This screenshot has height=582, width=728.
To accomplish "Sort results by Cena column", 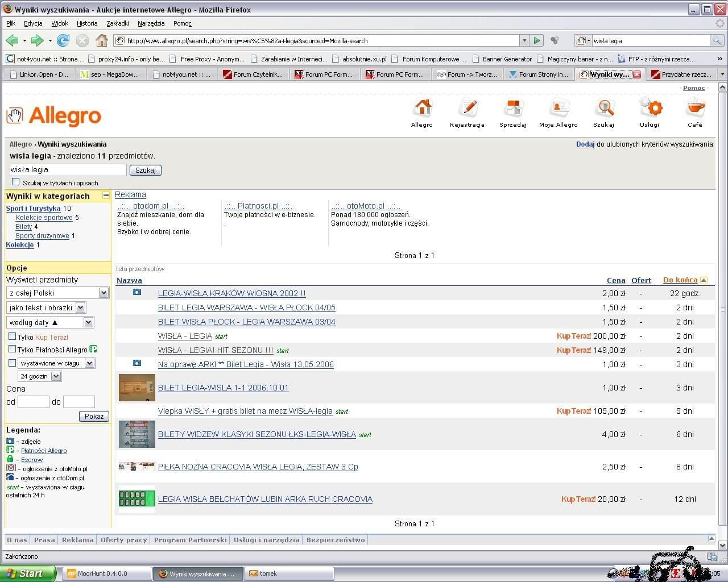I will pos(616,281).
